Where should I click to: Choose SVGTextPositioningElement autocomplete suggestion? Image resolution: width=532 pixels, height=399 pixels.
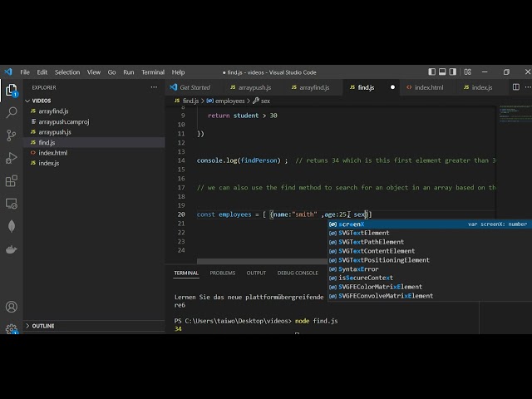pos(430,260)
